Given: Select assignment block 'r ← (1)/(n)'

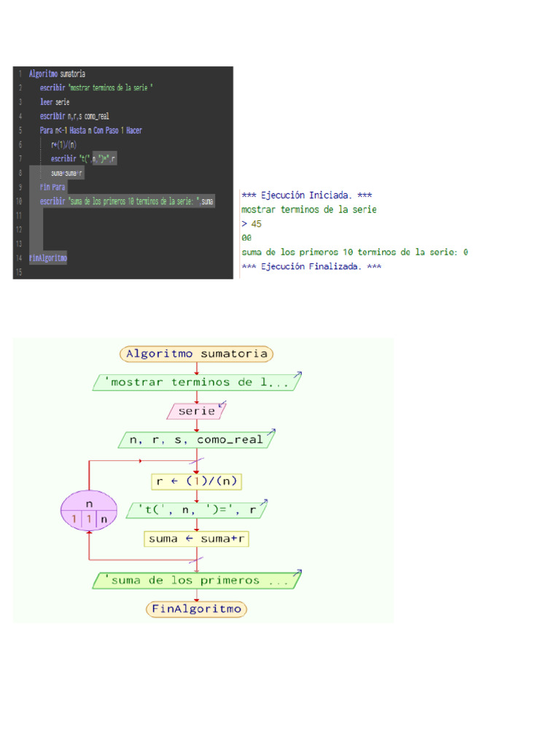Looking at the screenshot, I should point(196,481).
